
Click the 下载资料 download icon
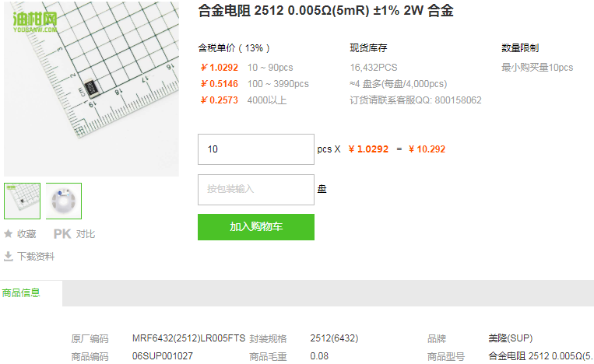pyautogui.click(x=9, y=256)
